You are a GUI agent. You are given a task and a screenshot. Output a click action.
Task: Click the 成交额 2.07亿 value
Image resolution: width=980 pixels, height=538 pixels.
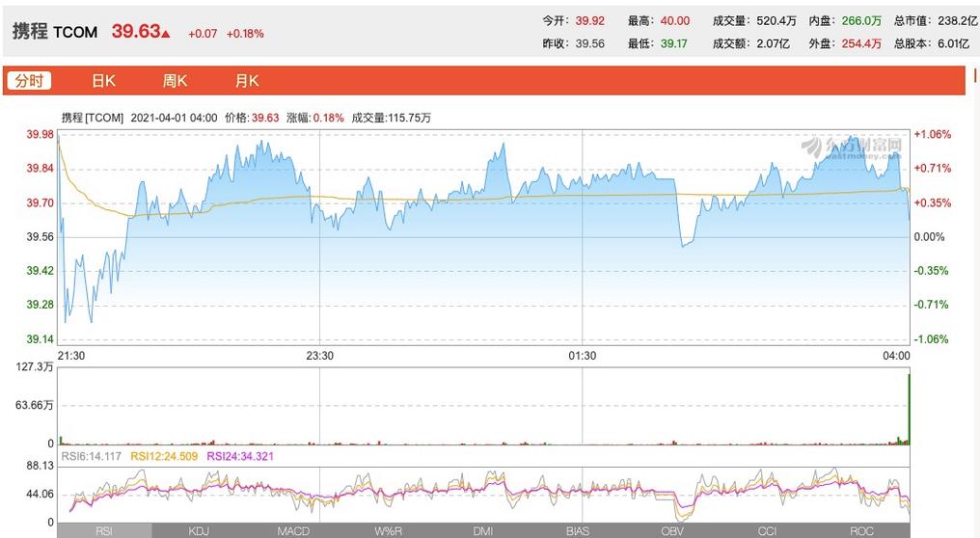tap(774, 43)
